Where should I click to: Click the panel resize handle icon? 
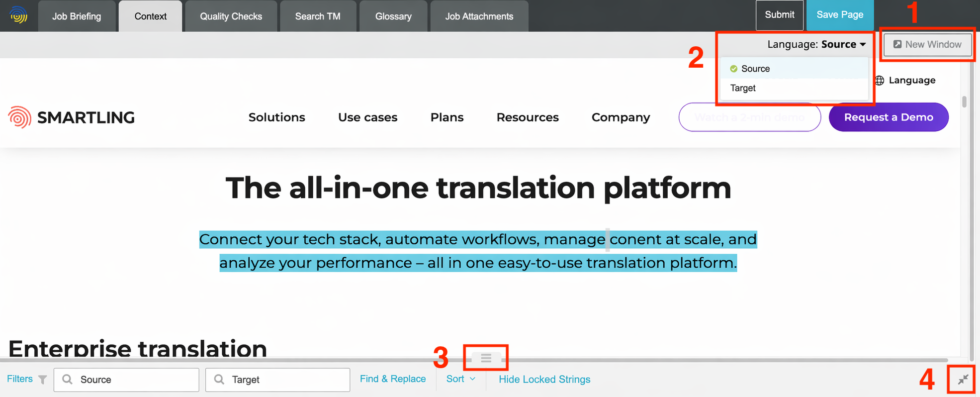click(x=486, y=358)
